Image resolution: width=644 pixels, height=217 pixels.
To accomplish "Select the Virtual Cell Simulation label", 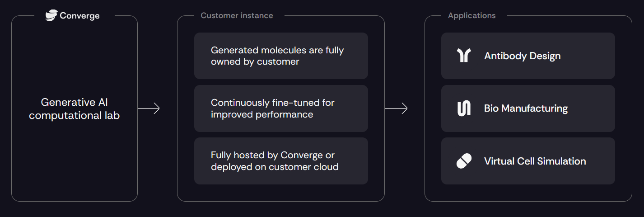I will pos(535,161).
